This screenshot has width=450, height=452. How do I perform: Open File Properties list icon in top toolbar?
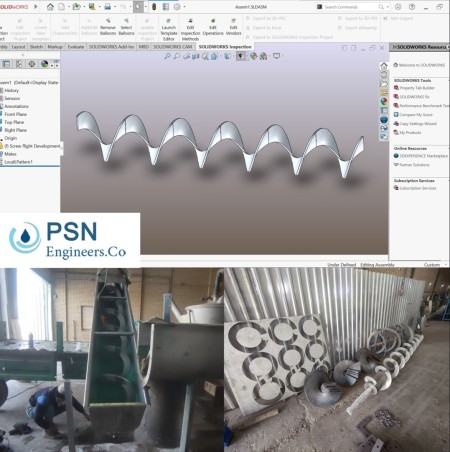point(166,7)
